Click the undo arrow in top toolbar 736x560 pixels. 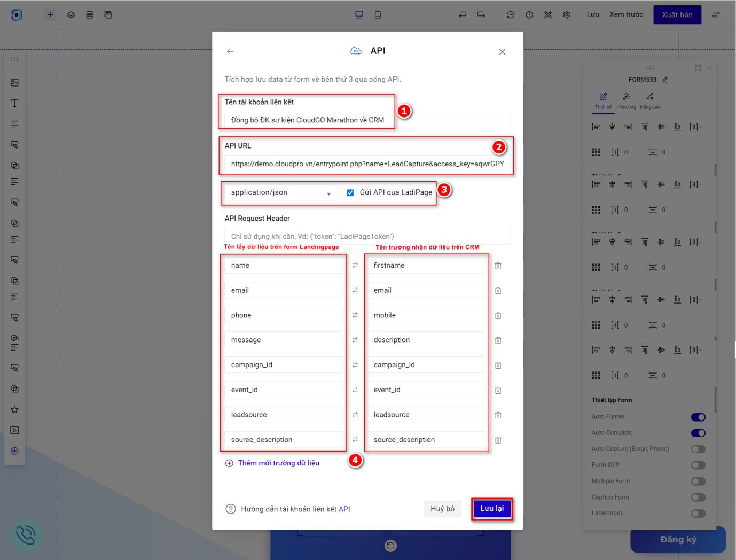[463, 15]
